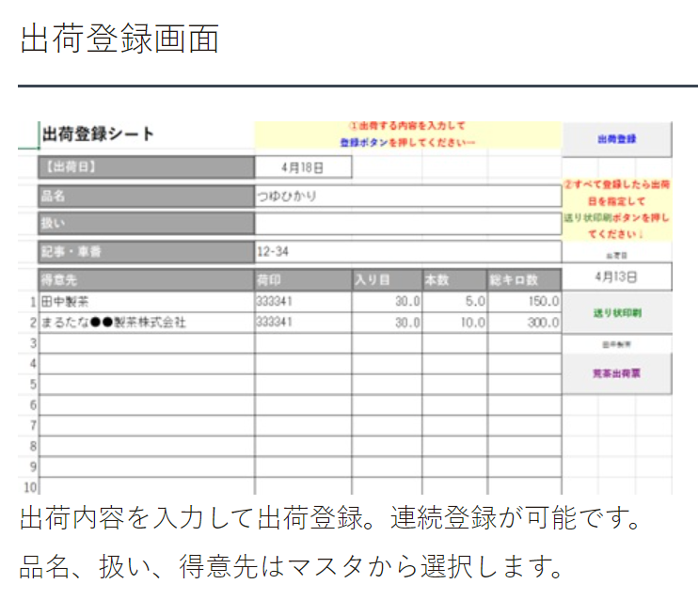Click the 荷印 cell in row 1
Screen dimensions: 698x616
point(303,302)
